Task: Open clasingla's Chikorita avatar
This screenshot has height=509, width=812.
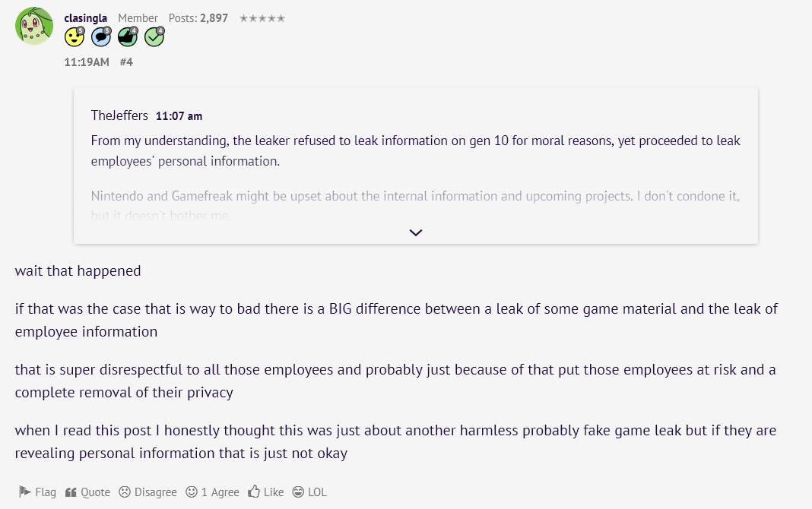Action: point(34,27)
